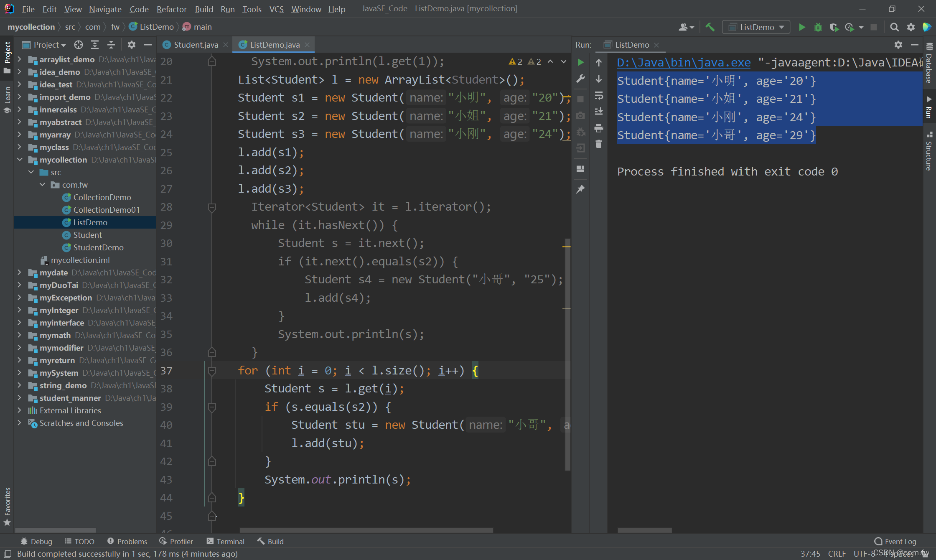
Task: Click the print icon in Run panel
Action: point(599,128)
